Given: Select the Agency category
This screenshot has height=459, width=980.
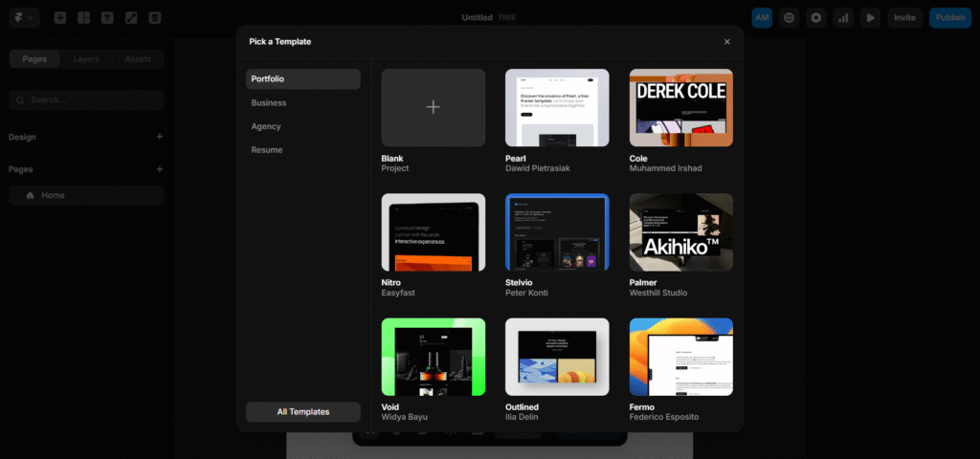Looking at the screenshot, I should [303, 126].
